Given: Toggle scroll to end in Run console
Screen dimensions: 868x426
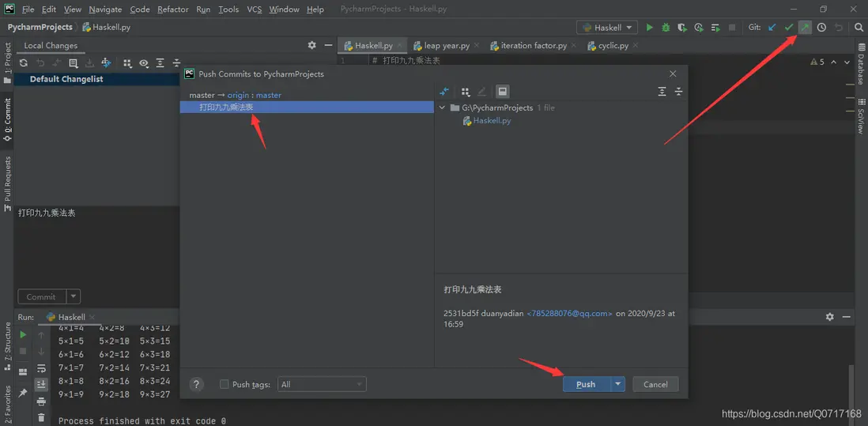Looking at the screenshot, I should (41, 384).
